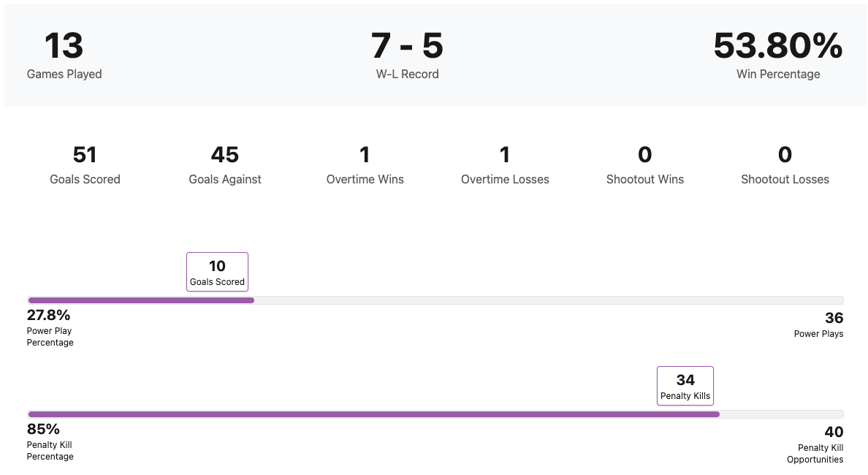Click the 34 Penalty Kills callout box
This screenshot has height=475, width=868.
pyautogui.click(x=685, y=386)
